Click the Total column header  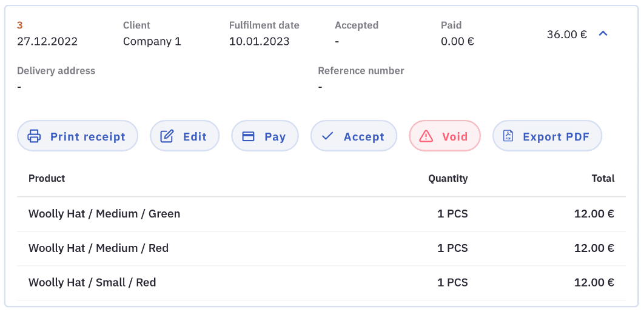click(603, 179)
